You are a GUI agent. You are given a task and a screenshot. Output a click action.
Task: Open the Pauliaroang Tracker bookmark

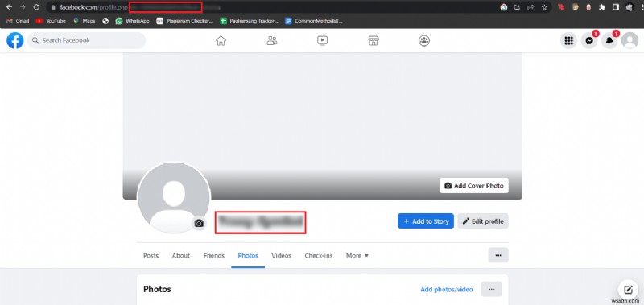point(250,21)
